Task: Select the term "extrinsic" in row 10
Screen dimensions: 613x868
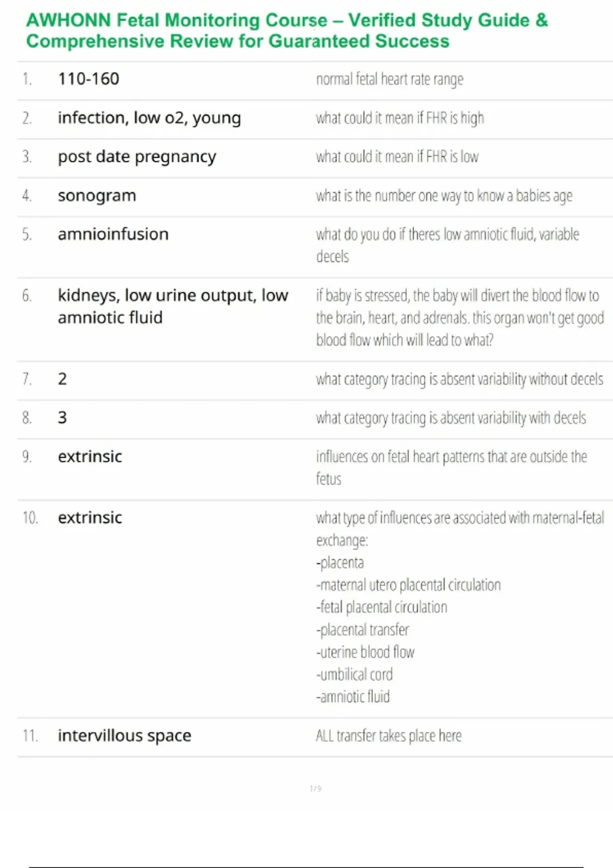Action: (x=90, y=518)
